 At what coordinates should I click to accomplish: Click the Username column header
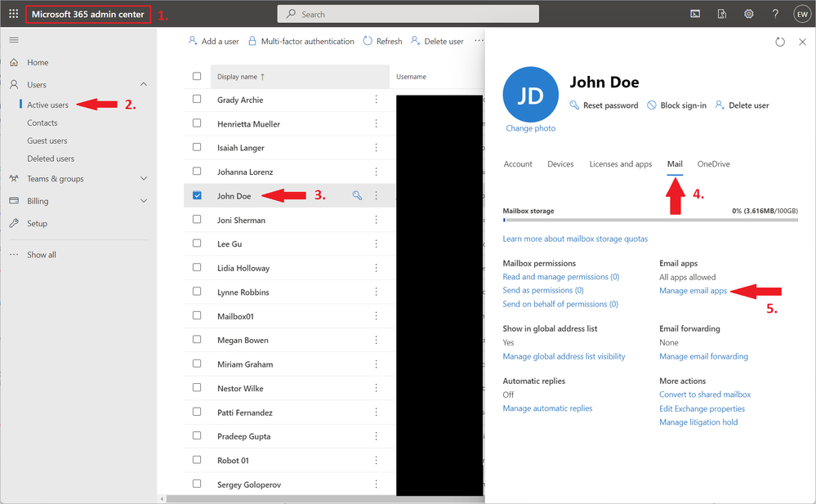click(x=411, y=77)
